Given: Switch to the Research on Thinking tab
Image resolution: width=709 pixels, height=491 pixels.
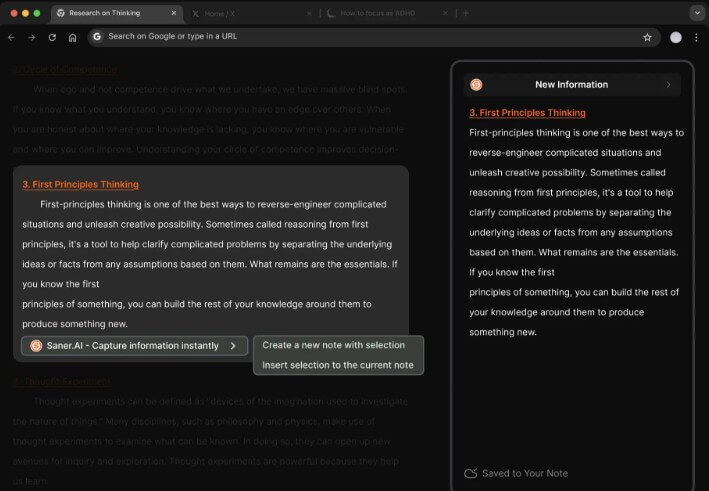Looking at the screenshot, I should (x=117, y=13).
